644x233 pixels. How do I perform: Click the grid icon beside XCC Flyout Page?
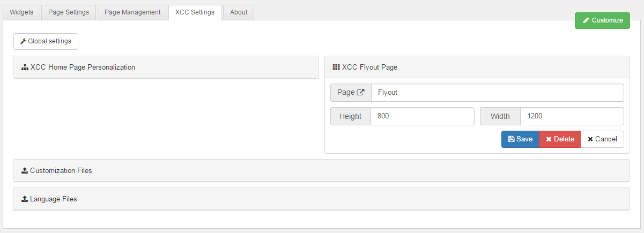pos(336,67)
